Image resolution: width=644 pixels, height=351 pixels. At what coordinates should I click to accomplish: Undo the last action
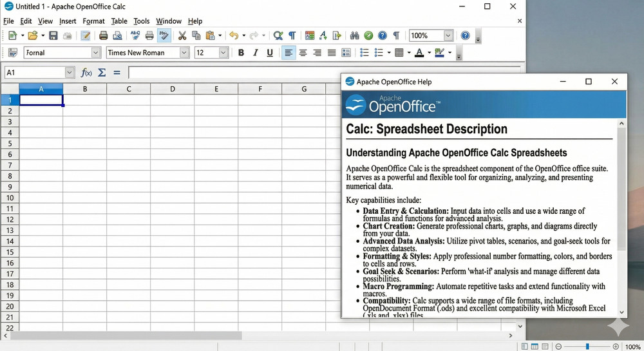coord(234,35)
